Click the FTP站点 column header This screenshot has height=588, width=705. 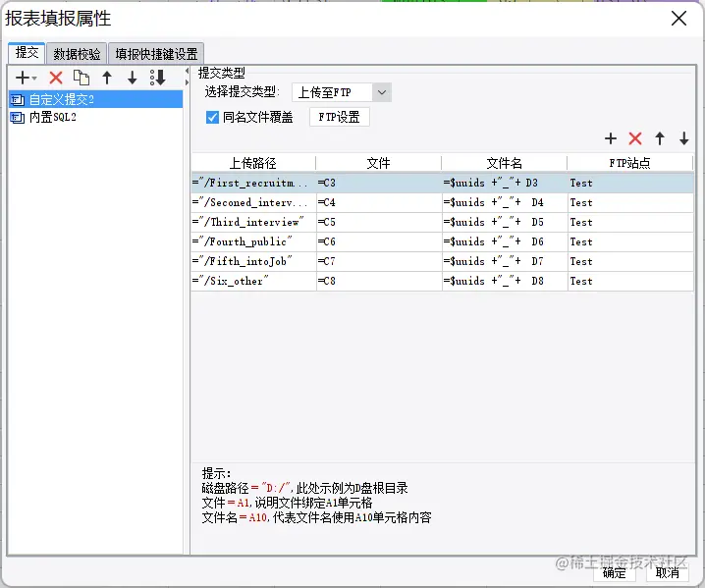coord(630,163)
